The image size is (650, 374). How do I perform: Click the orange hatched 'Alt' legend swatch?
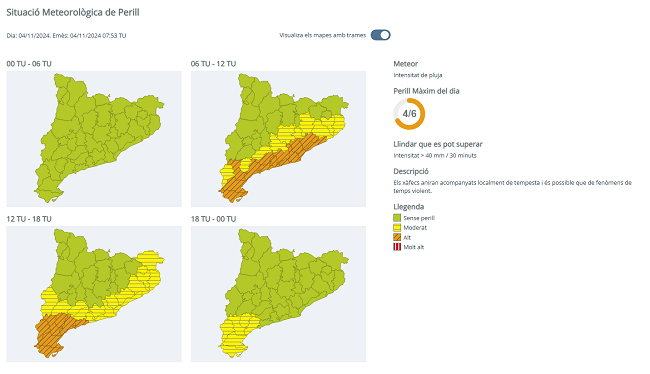(397, 237)
